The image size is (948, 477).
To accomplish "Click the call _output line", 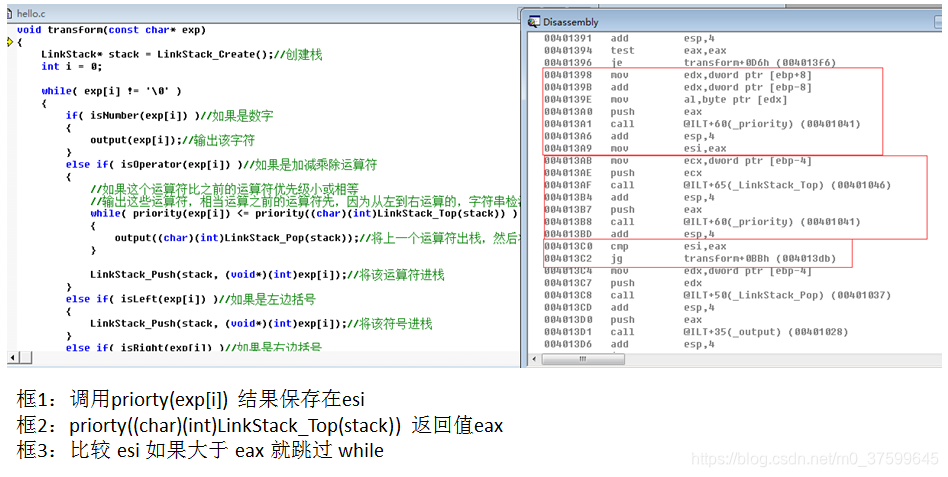I will pyautogui.click(x=696, y=332).
